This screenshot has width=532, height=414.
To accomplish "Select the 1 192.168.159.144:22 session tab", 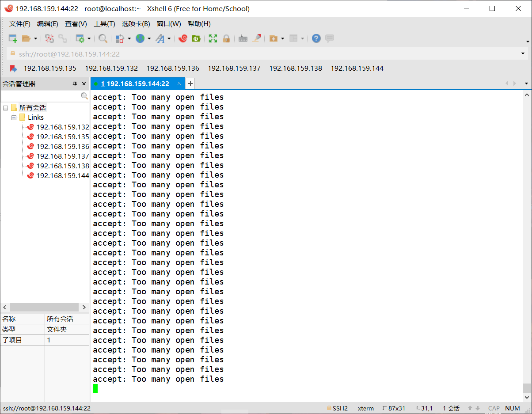I will (135, 84).
